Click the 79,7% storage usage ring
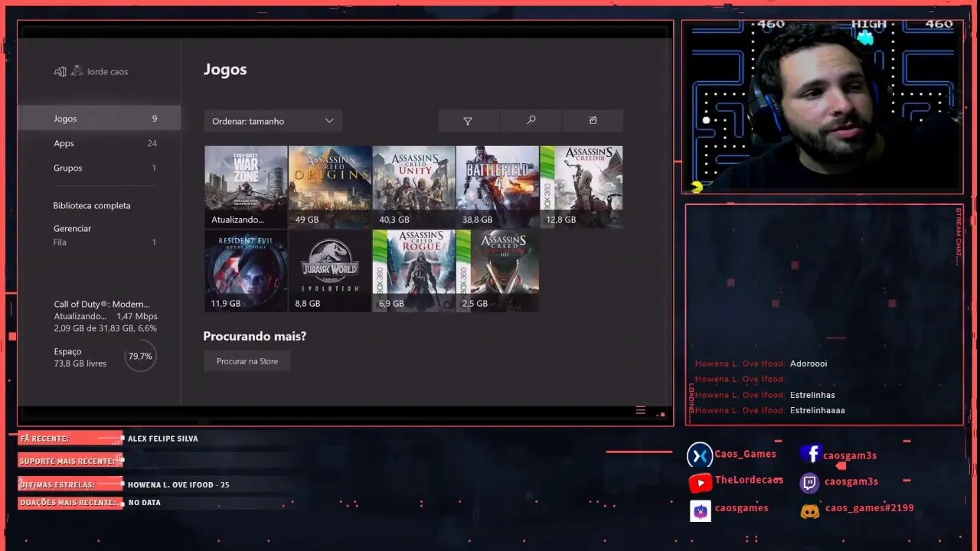The image size is (980, 551). 140,356
